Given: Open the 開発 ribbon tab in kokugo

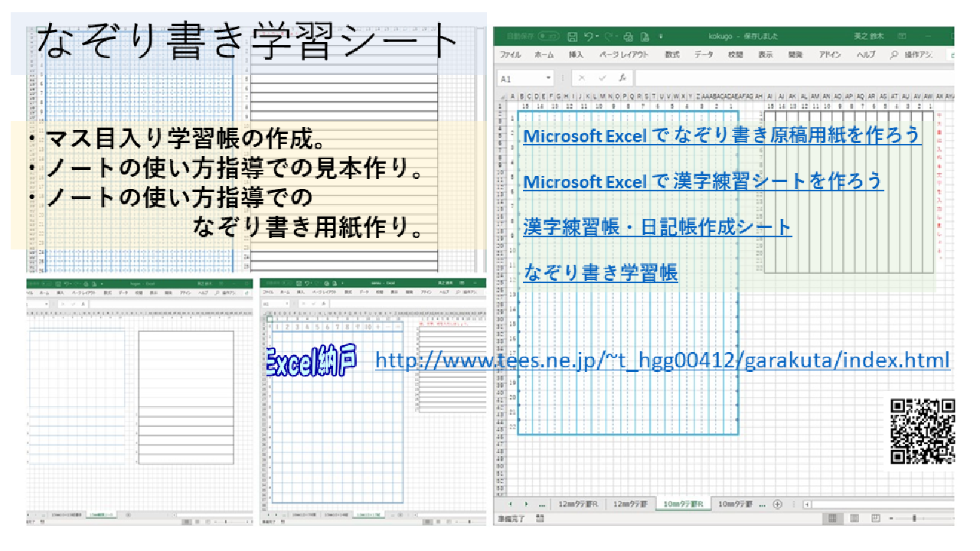Looking at the screenshot, I should pyautogui.click(x=795, y=55).
